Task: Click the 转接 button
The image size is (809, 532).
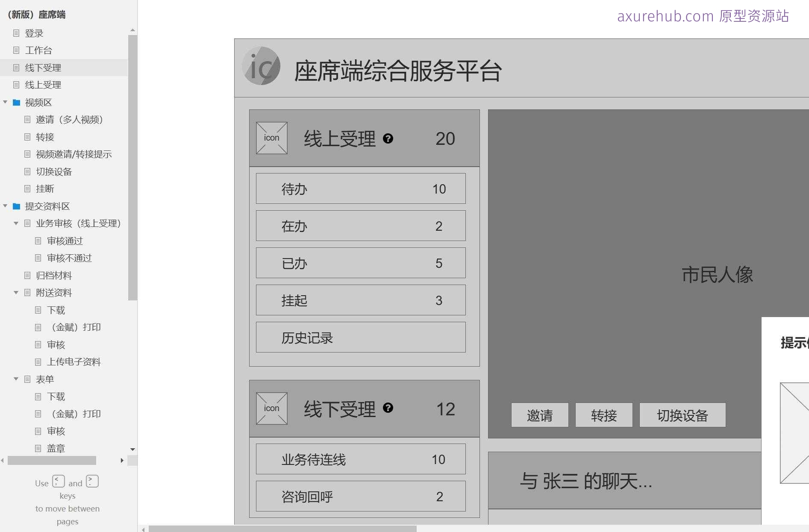Action: pyautogui.click(x=604, y=415)
